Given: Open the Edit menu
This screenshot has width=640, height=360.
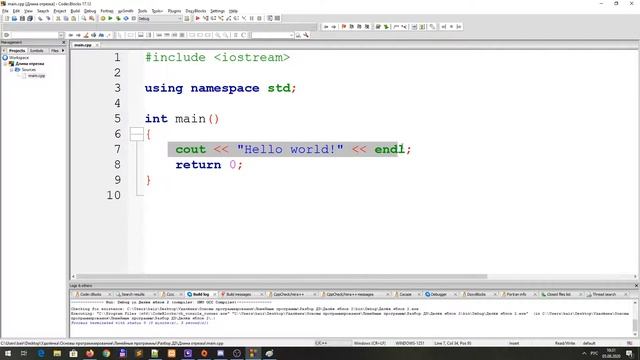Looking at the screenshot, I should click(x=16, y=11).
